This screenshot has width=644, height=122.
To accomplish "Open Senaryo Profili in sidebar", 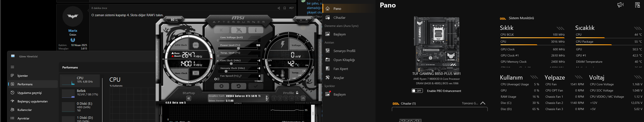I will point(349,51).
